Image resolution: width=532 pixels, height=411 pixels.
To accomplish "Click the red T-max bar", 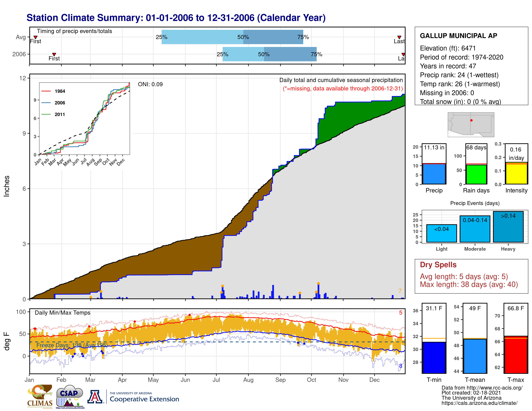I will (516, 355).
